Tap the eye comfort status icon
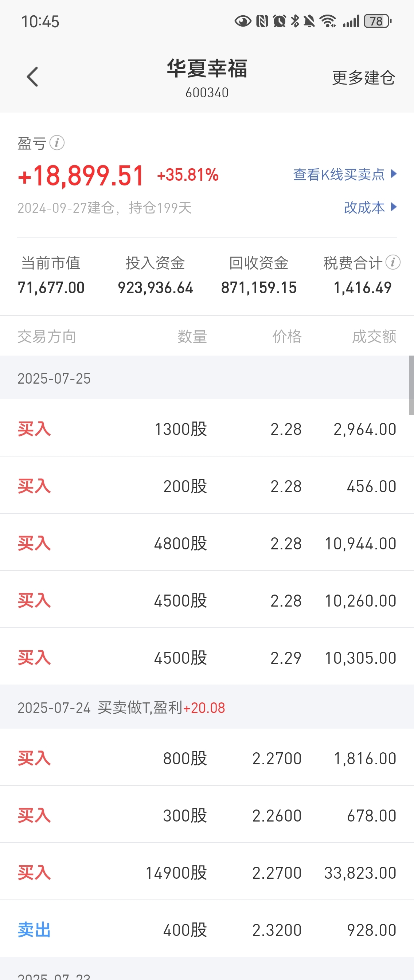Image resolution: width=414 pixels, height=980 pixels. click(243, 21)
